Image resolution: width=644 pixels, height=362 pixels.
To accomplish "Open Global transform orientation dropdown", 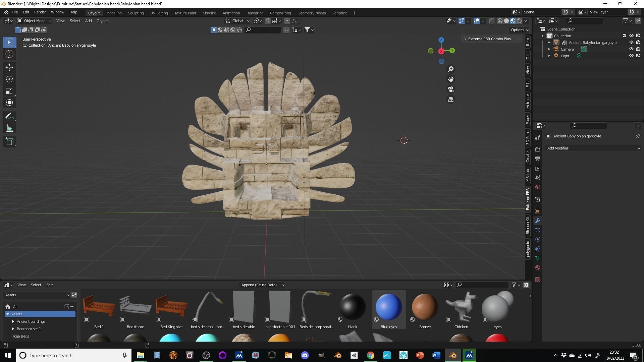I will [x=237, y=21].
